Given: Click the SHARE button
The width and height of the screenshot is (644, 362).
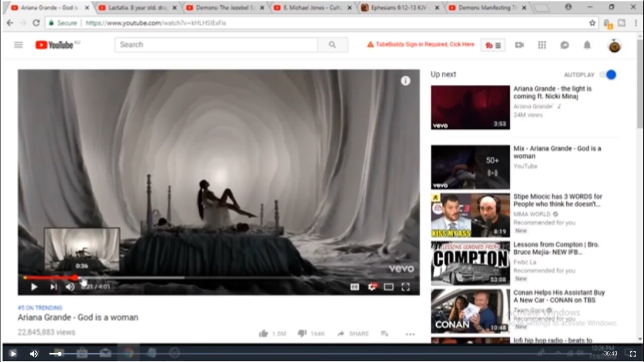Looking at the screenshot, I should coord(353,333).
